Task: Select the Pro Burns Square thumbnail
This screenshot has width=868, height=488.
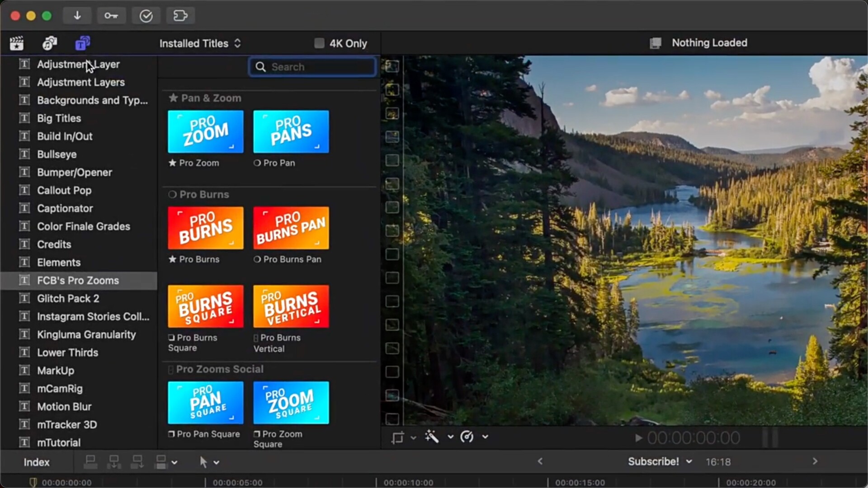Action: pos(206,306)
